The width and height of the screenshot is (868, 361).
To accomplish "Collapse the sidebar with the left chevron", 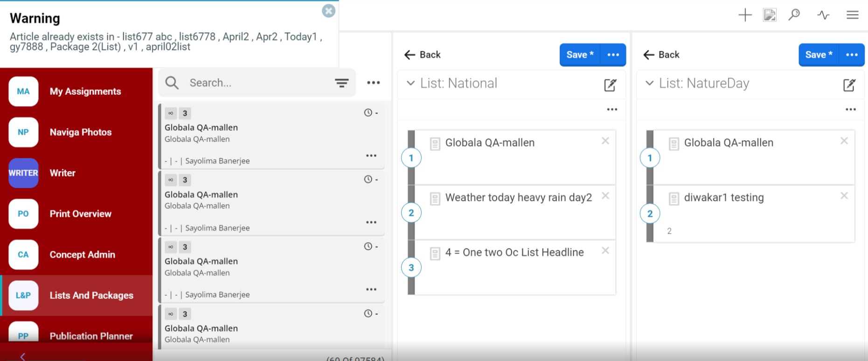I will 22,356.
